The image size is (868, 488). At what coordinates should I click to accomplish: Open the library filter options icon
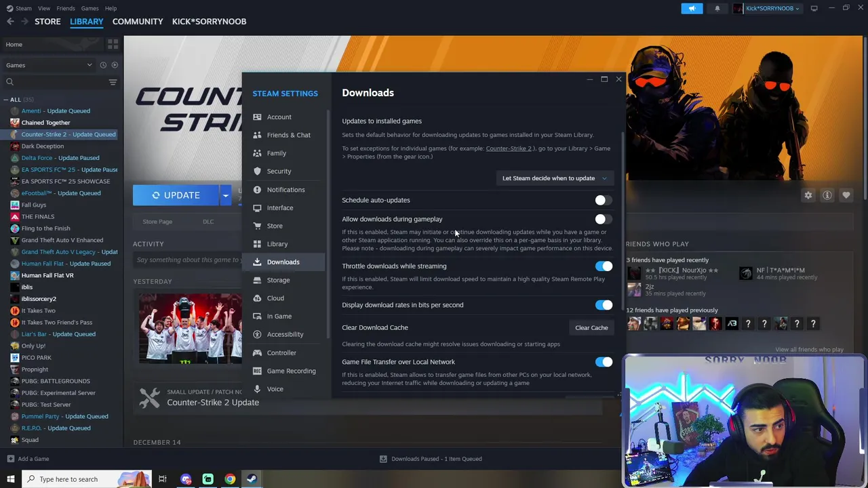(113, 82)
